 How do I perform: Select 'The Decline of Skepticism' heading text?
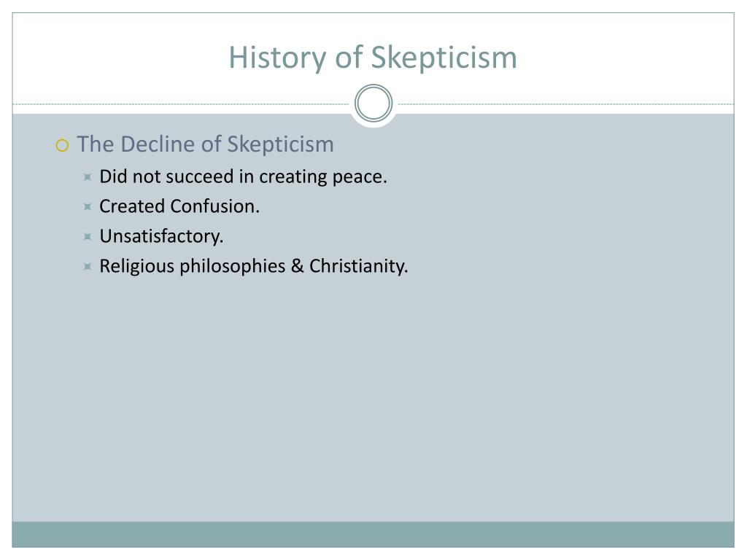205,144
